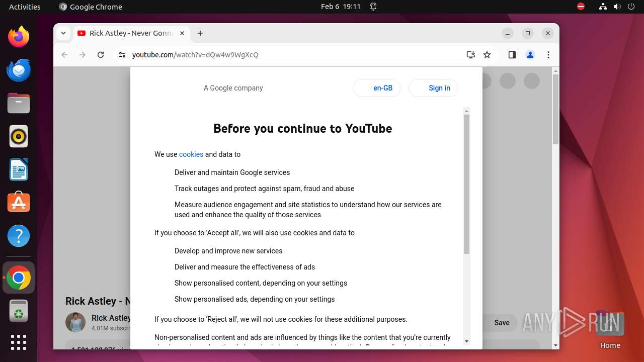Open Ubuntu Software store icon
Image resolution: width=644 pixels, height=362 pixels.
point(19,203)
